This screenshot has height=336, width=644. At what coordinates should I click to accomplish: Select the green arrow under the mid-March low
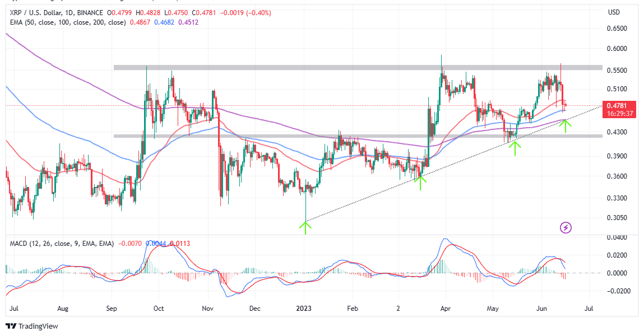420,182
